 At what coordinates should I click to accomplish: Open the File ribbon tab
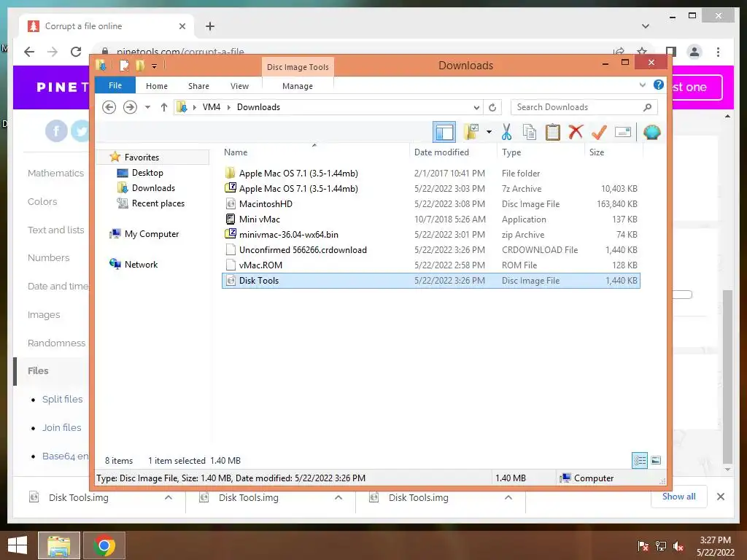[115, 85]
